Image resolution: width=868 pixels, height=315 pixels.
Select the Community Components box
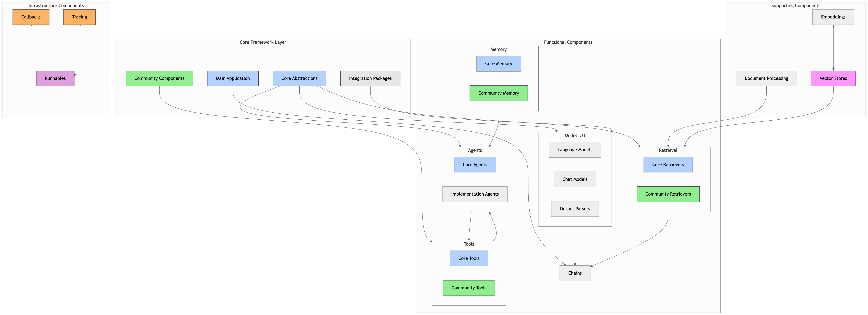pos(159,78)
